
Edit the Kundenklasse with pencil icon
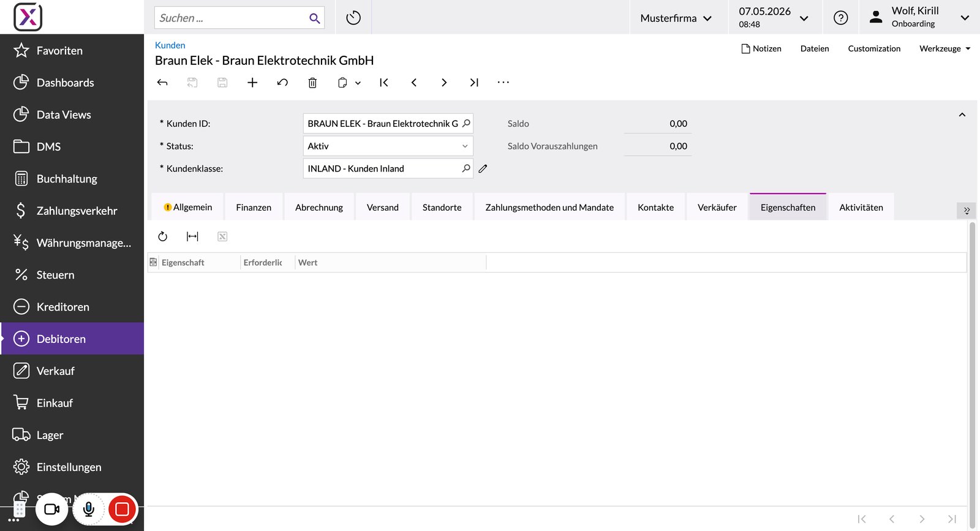483,168
